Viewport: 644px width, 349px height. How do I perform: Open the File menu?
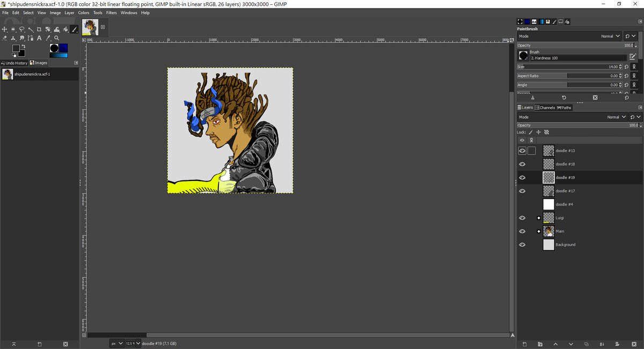[5, 12]
